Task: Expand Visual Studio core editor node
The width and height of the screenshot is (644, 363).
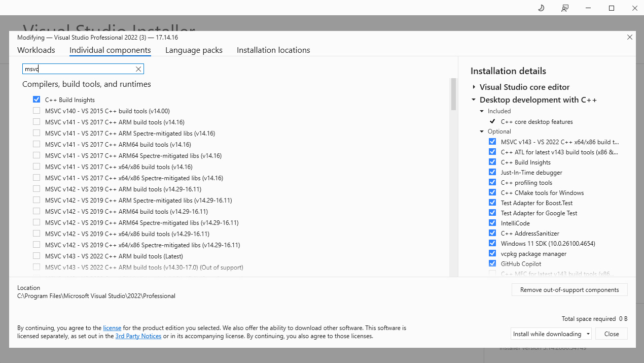Action: [474, 87]
